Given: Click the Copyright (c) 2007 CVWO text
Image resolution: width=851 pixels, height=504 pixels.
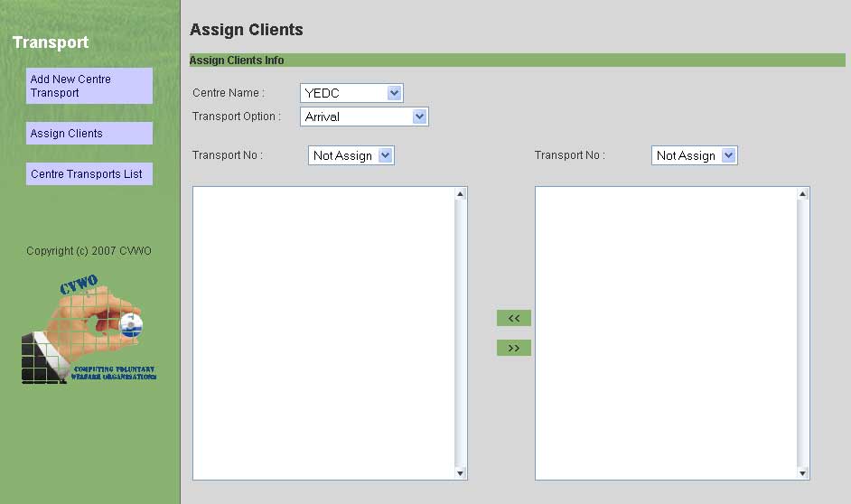Looking at the screenshot, I should coord(89,250).
